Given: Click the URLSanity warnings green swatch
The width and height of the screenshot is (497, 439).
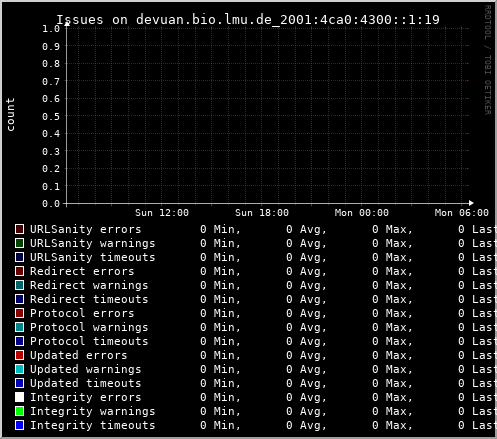Looking at the screenshot, I should pos(20,243).
